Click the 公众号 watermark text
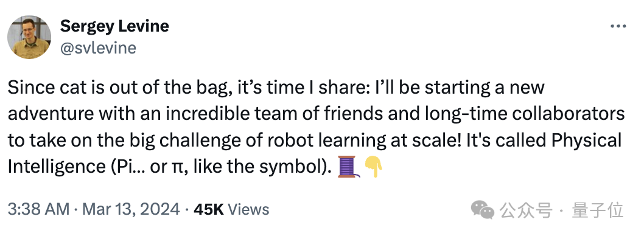644x236 pixels. [x=526, y=210]
